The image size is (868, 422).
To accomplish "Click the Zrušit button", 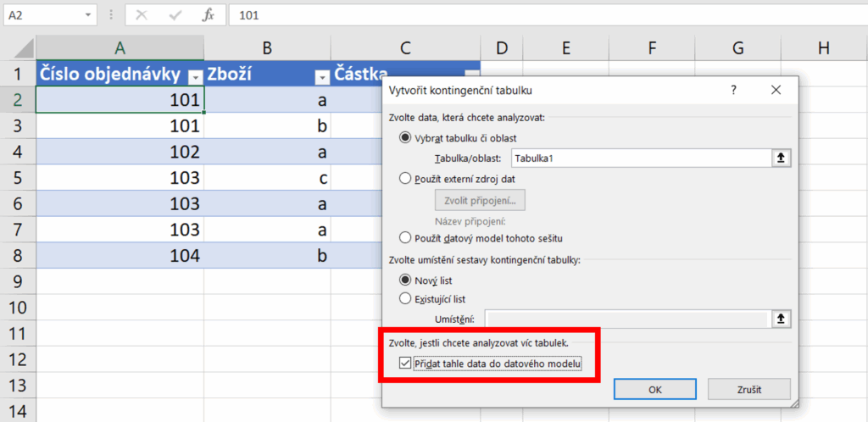I will [748, 389].
